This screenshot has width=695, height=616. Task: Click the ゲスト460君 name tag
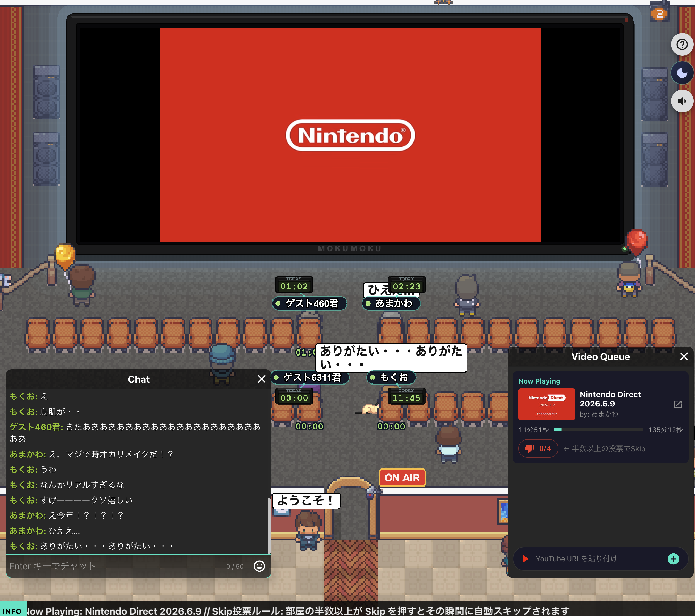coord(309,303)
